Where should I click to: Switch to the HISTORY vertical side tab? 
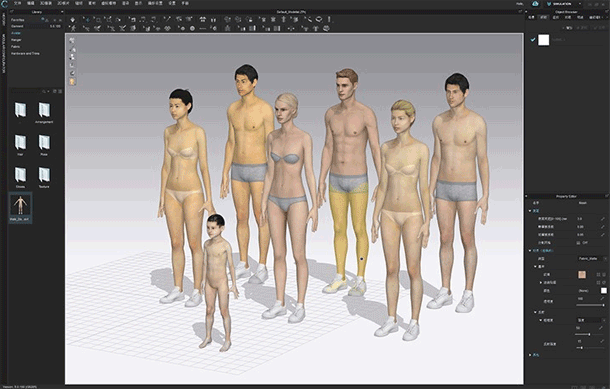tap(4, 19)
